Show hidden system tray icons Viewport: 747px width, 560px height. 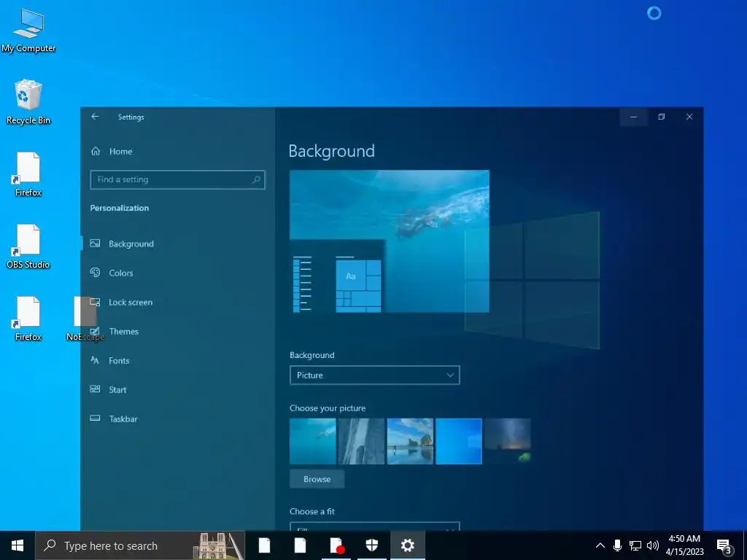600,545
